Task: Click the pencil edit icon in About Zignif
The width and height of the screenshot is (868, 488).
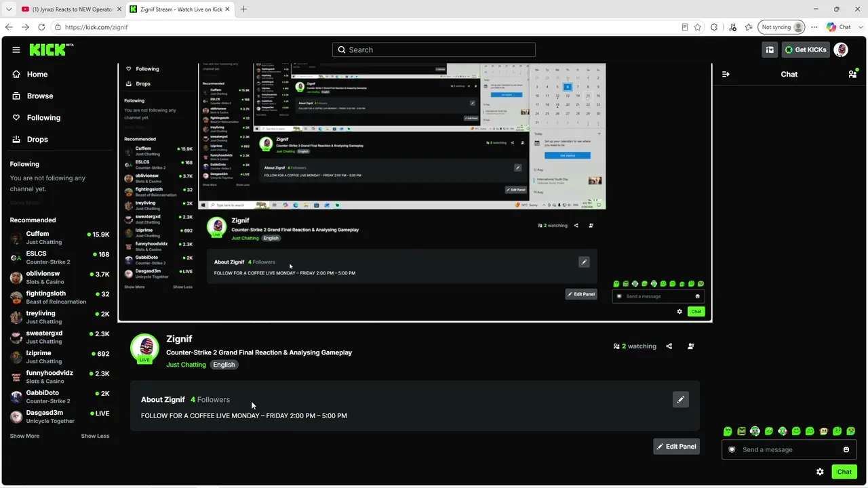Action: pyautogui.click(x=680, y=399)
